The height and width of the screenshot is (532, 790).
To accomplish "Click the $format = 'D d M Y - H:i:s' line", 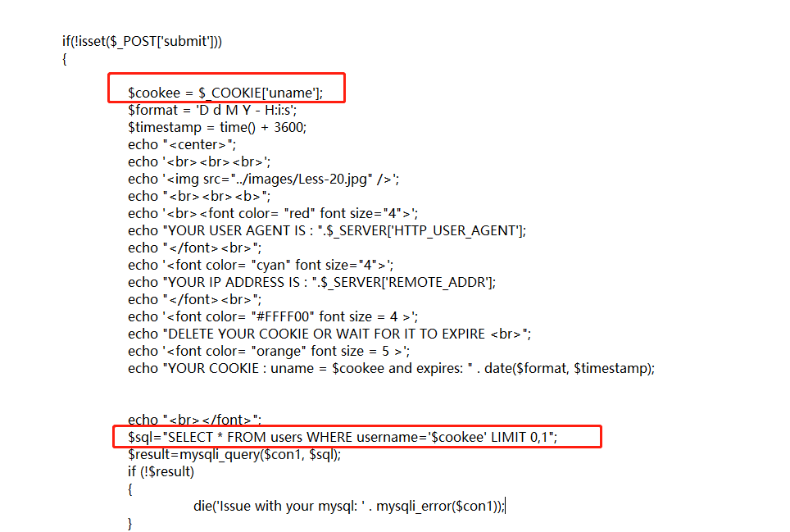I will coord(212,110).
